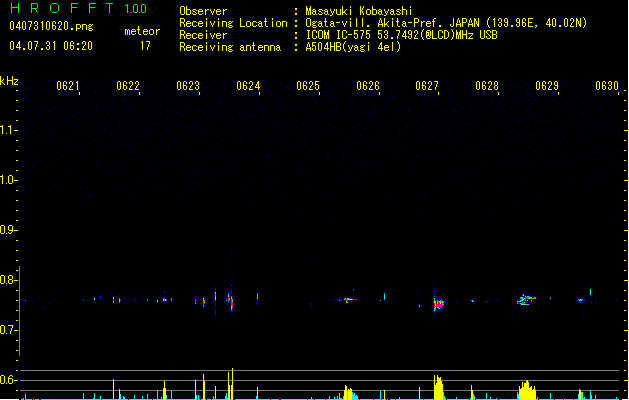Click the 0630 time axis marker
The height and width of the screenshot is (400, 629).
point(607,86)
